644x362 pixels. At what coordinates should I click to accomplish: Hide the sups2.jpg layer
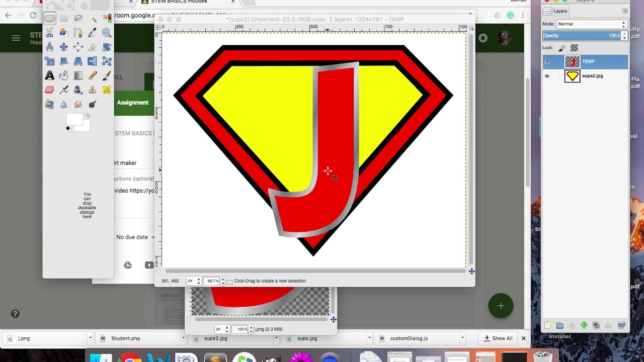point(547,76)
